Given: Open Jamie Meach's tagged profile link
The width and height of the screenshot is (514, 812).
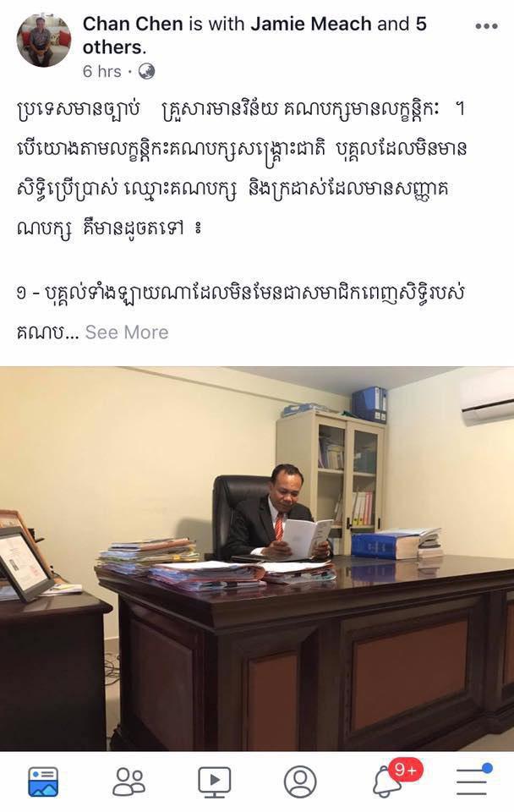Looking at the screenshot, I should tap(311, 24).
